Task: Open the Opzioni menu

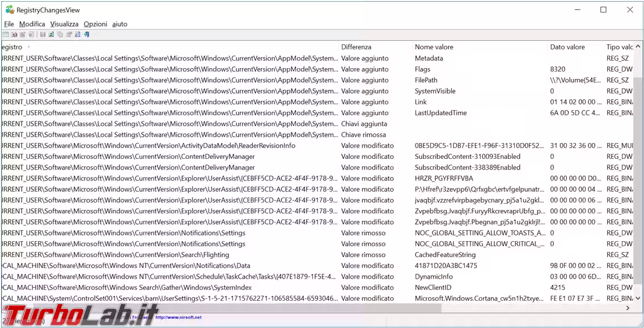Action: pyautogui.click(x=95, y=24)
